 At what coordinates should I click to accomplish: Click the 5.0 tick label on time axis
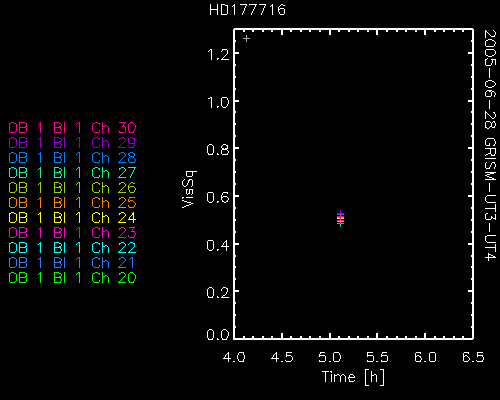pyautogui.click(x=330, y=357)
